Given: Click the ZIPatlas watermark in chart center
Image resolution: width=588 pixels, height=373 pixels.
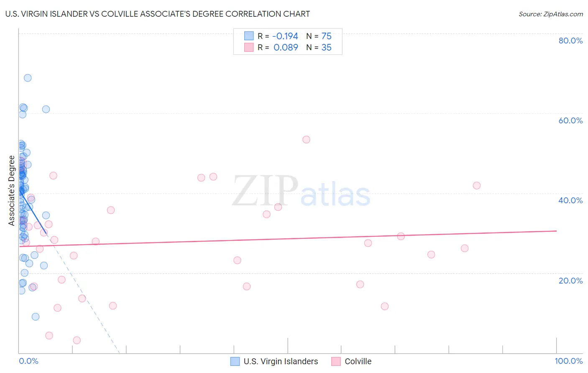Looking at the screenshot, I should (x=301, y=191).
